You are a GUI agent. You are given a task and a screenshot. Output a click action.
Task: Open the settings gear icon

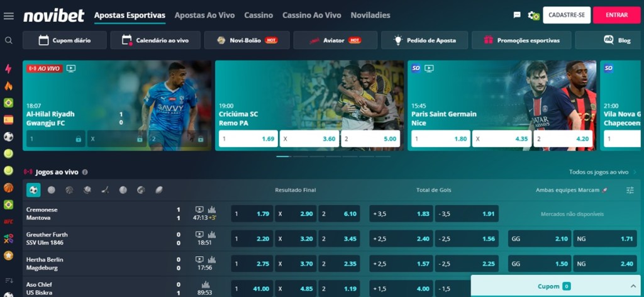533,16
